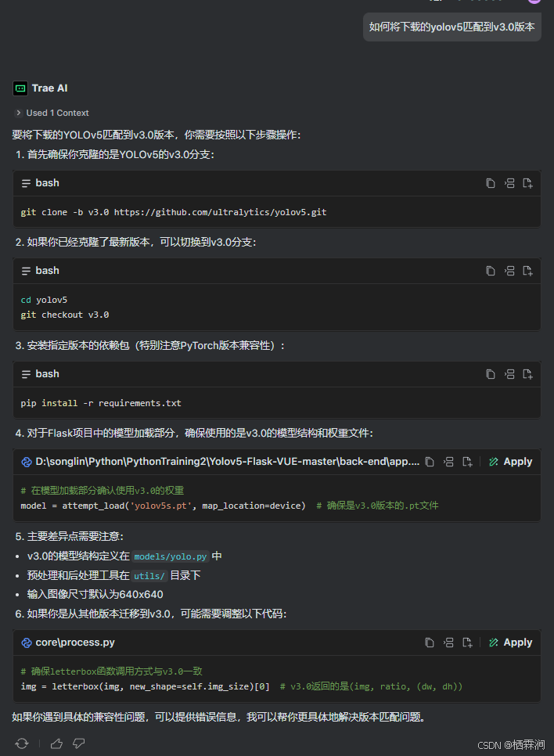
Task: Click the bash label of git checkout block
Action: 47,271
